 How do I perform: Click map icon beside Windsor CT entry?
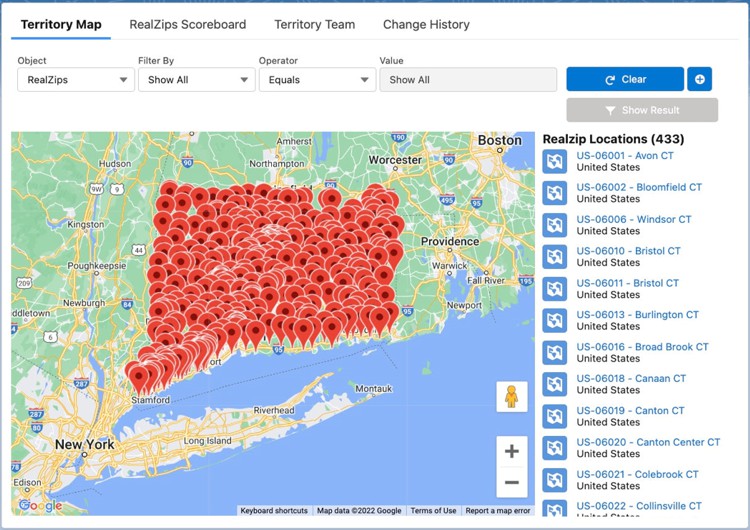point(555,225)
